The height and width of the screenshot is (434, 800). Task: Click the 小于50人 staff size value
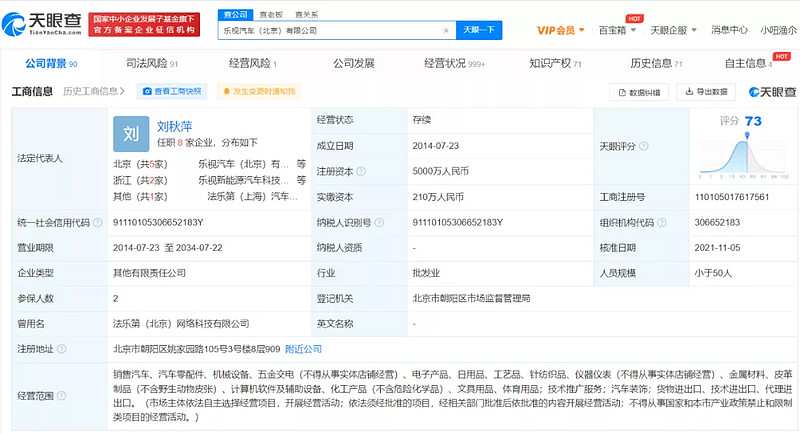click(713, 273)
